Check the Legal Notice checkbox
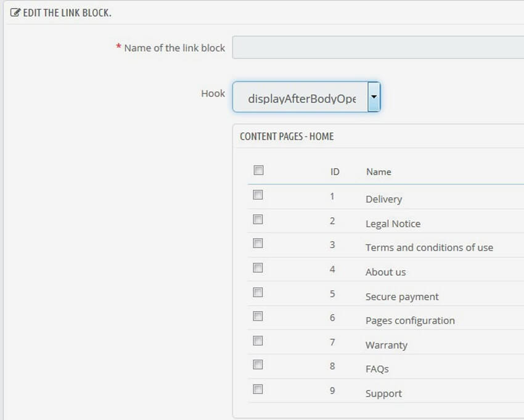Image resolution: width=524 pixels, height=420 pixels. 258,220
